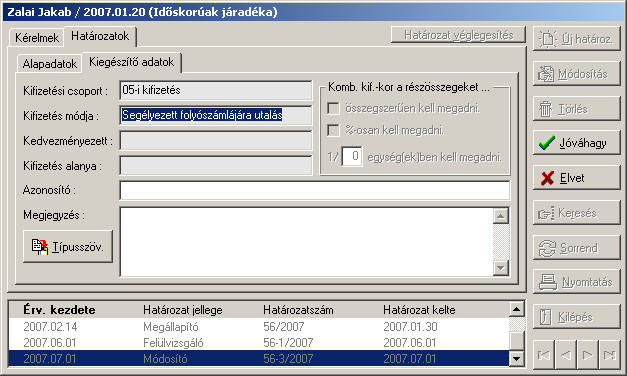Click decision number 56-3/2007
627x376 pixels.
click(x=288, y=358)
